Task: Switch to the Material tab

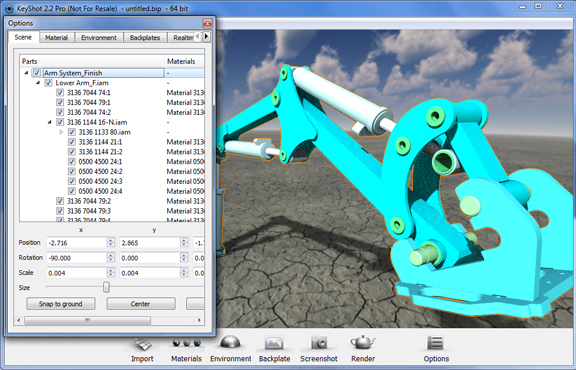Action: (57, 38)
